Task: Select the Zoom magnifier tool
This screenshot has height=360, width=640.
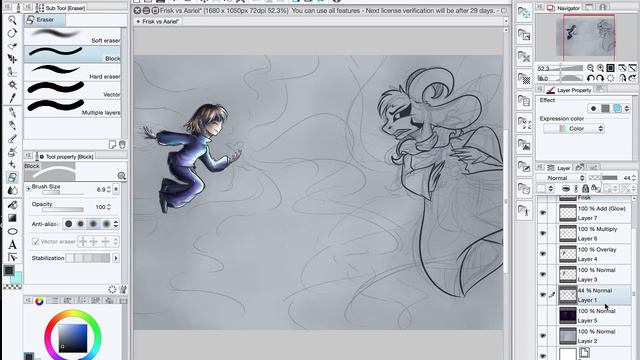Action: (12, 20)
